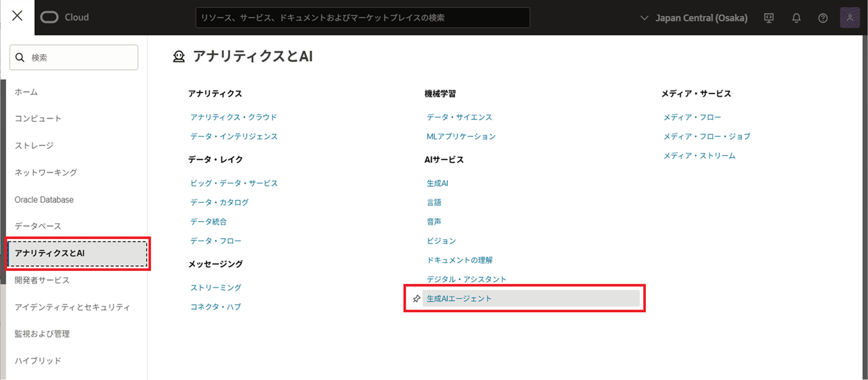Open データ・フロー link
Screen dimensions: 868x380
216,241
